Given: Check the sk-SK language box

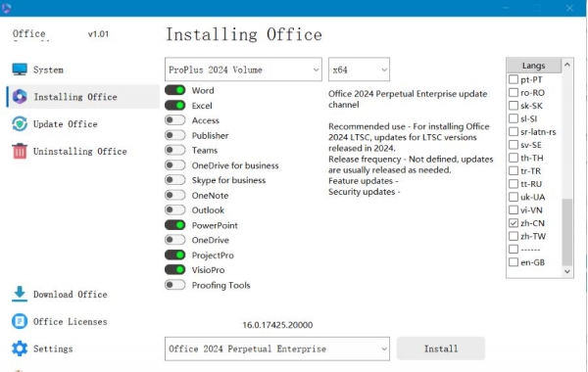Looking at the screenshot, I should [x=514, y=106].
